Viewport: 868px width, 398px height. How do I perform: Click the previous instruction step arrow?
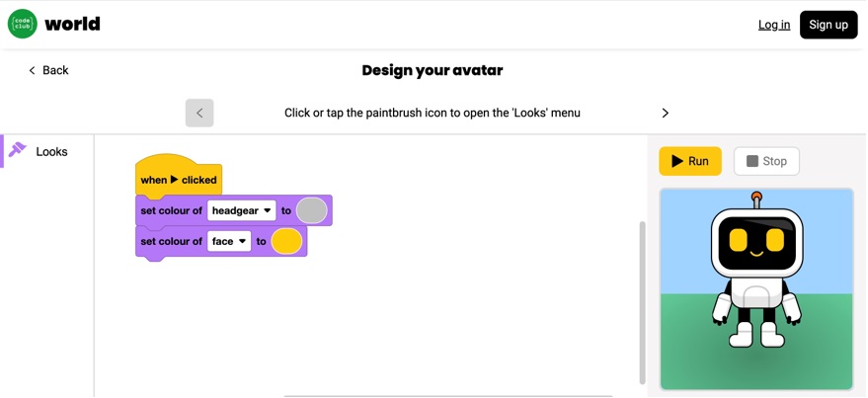point(199,113)
